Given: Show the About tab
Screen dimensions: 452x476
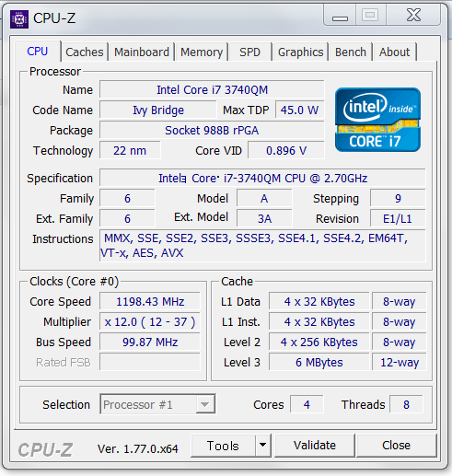Looking at the screenshot, I should tap(394, 52).
